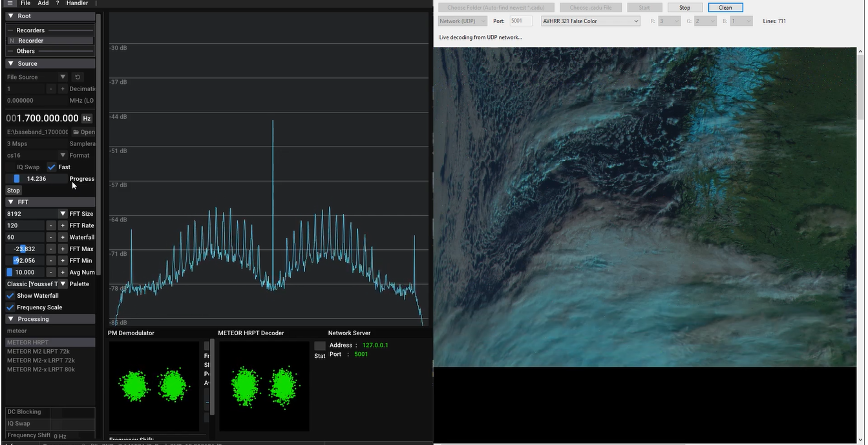This screenshot has width=868, height=445.
Task: Uncheck Show Waterfall
Action: point(10,296)
